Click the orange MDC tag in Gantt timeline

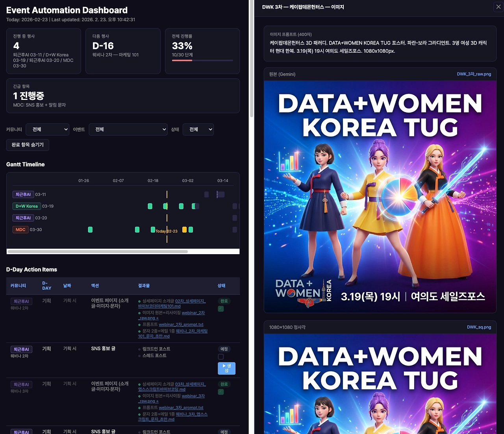coord(20,230)
